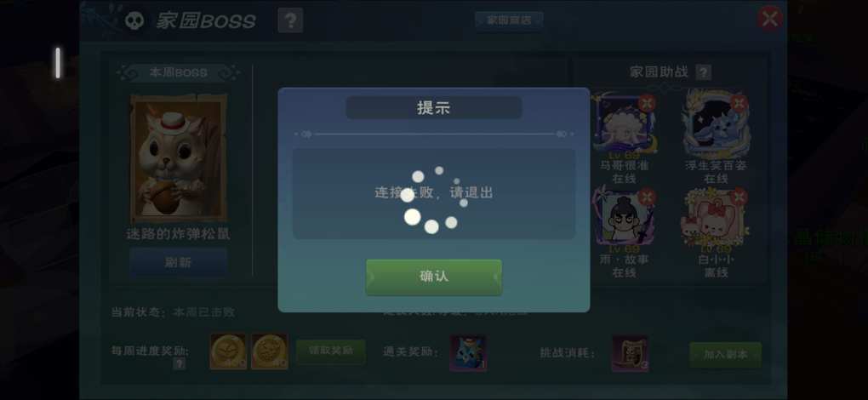Select the 雨·故事 helper avatar
Image resolution: width=868 pixels, height=400 pixels.
click(624, 217)
